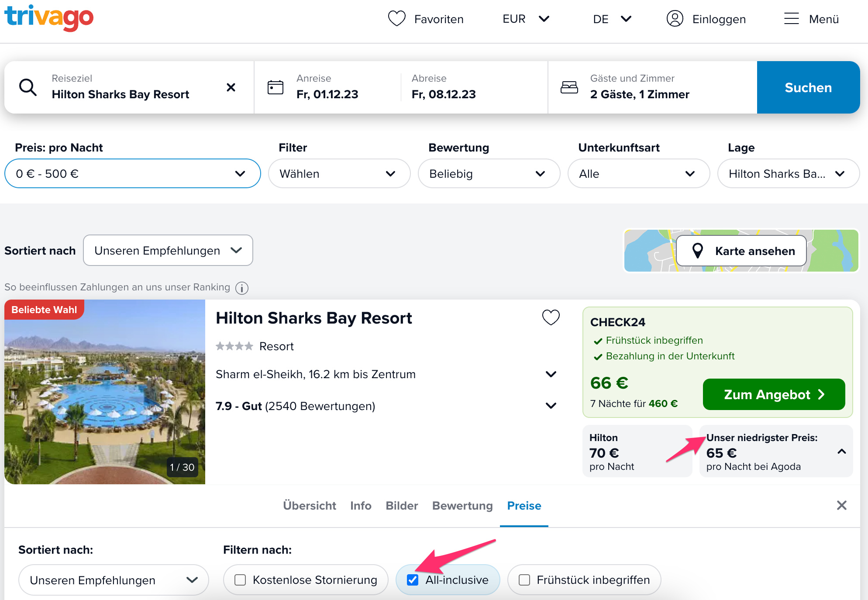Add Hilton Sharks Bay to favorites

coord(551,317)
